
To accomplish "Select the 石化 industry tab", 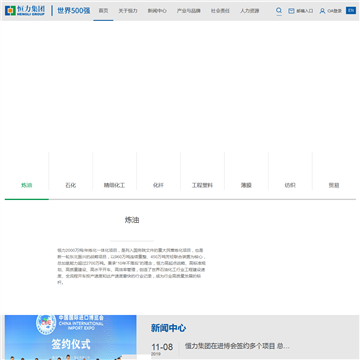I will (71, 185).
